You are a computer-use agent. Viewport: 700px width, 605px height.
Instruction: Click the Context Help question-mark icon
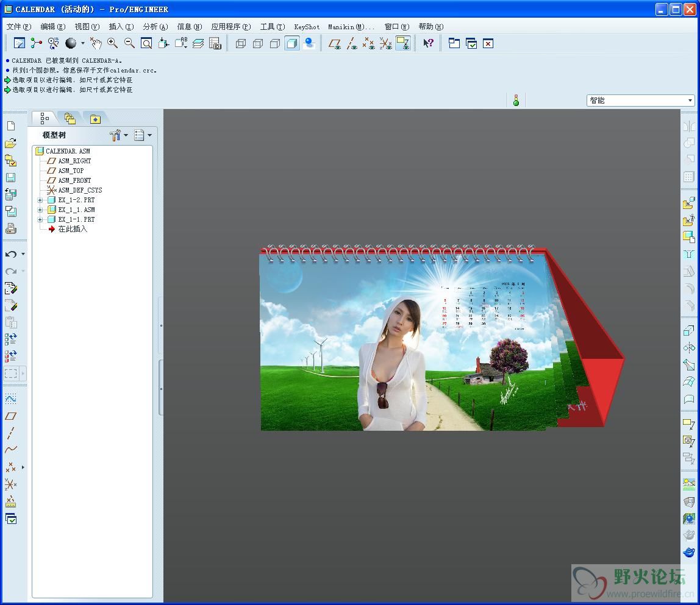428,43
